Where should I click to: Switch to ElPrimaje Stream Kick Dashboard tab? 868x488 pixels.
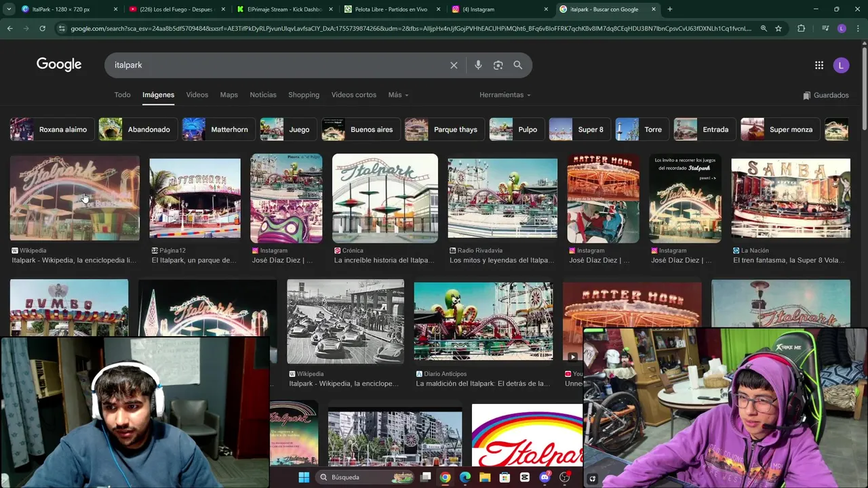pos(285,9)
